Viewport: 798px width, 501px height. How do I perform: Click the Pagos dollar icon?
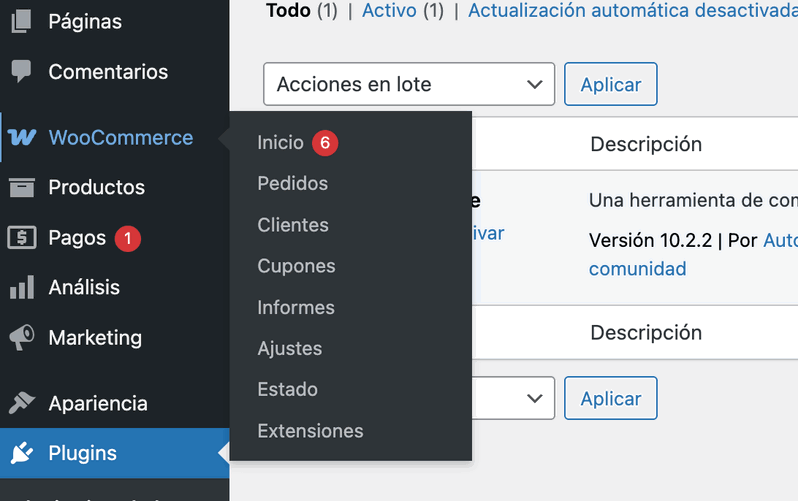click(x=21, y=237)
